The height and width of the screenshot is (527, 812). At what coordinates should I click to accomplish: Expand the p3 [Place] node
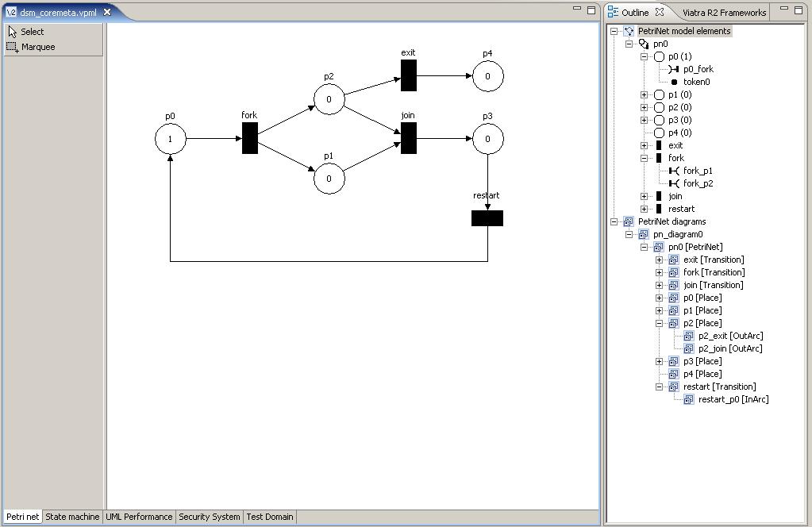(659, 361)
